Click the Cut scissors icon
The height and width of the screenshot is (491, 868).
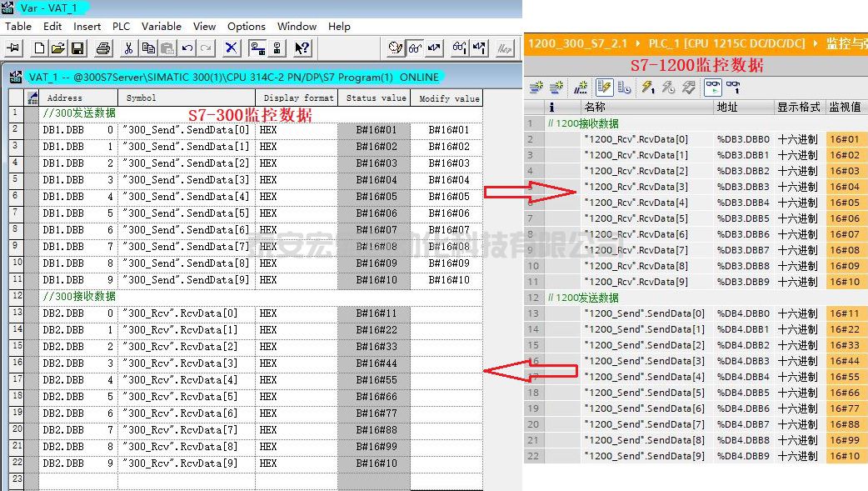coord(128,48)
